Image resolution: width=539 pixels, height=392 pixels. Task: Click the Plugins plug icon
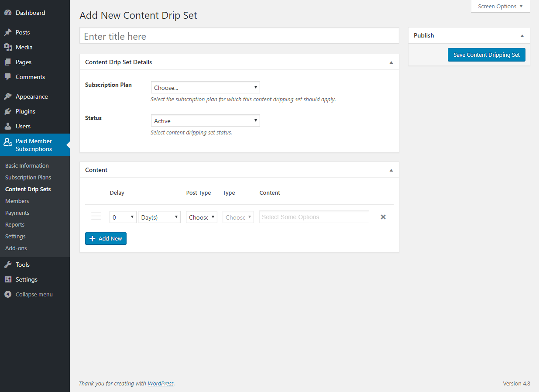pyautogui.click(x=8, y=111)
